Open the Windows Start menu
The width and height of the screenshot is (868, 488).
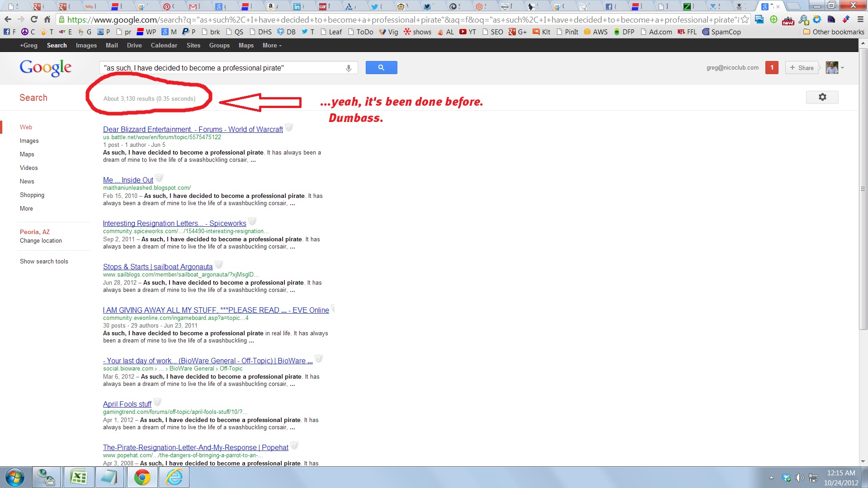(15, 477)
